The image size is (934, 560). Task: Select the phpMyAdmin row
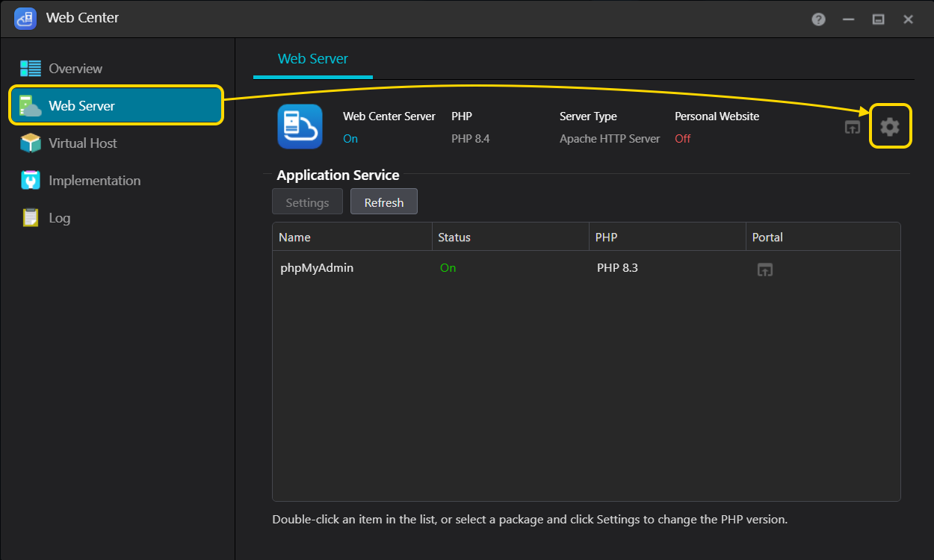[x=523, y=268]
